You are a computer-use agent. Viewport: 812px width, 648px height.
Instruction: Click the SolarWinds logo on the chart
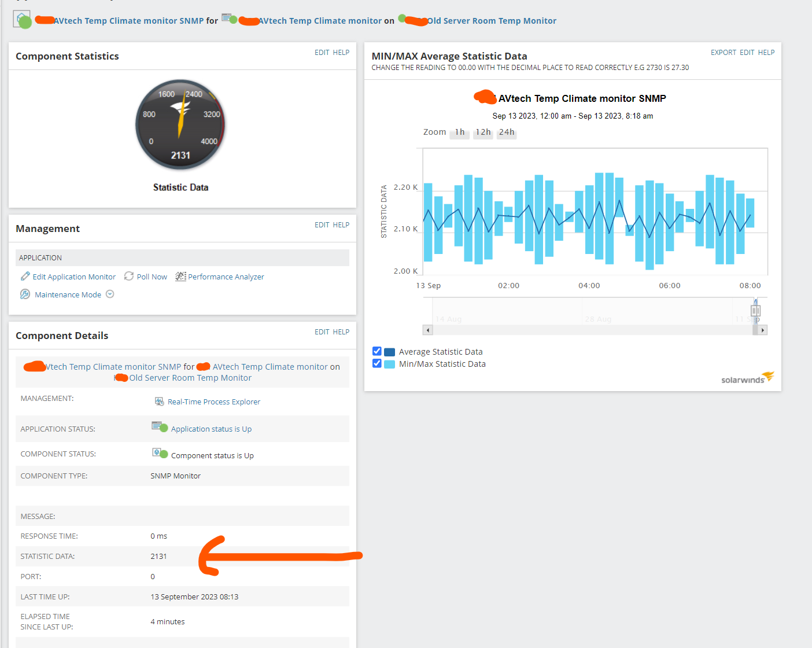[x=747, y=378]
